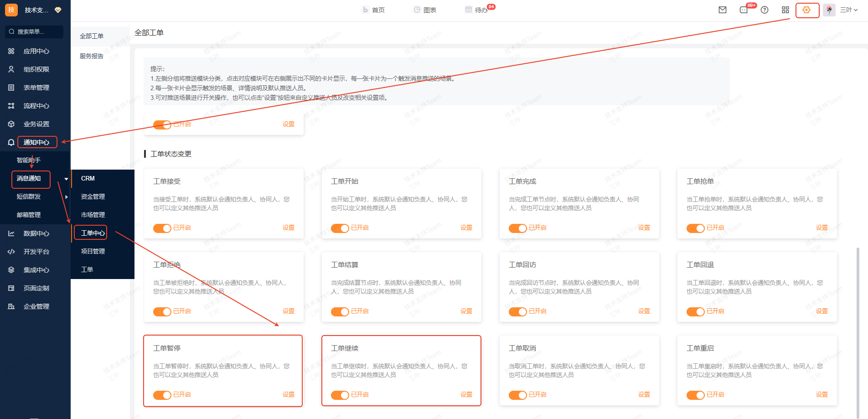
Task: Expand the 短信群发 submenu arrow
Action: (x=67, y=197)
